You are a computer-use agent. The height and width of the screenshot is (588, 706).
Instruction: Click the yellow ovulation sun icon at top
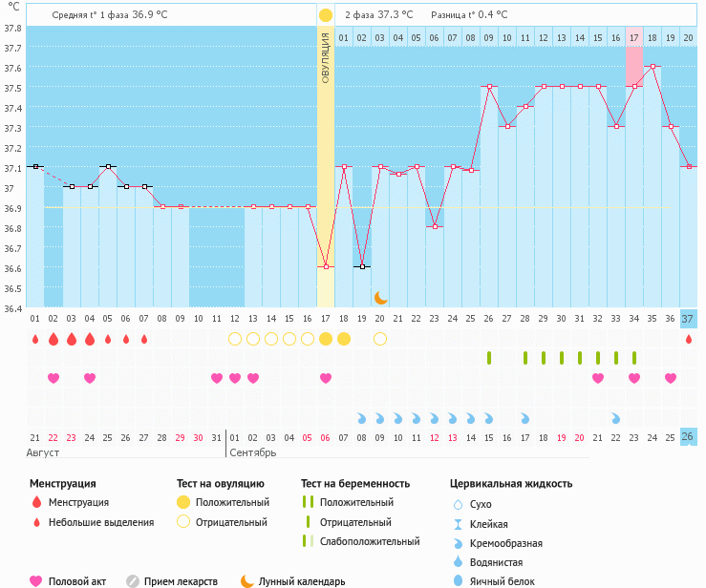326,15
